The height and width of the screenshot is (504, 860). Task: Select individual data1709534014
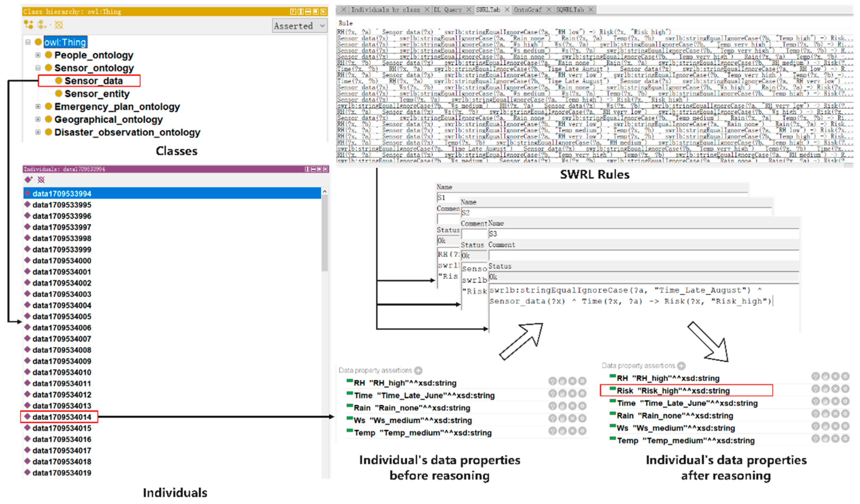coord(62,417)
